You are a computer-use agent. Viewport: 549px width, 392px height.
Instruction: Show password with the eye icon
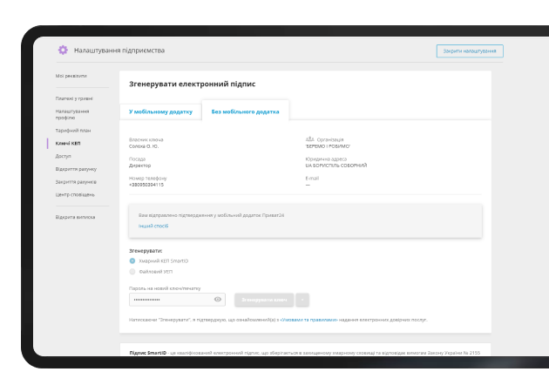point(218,300)
